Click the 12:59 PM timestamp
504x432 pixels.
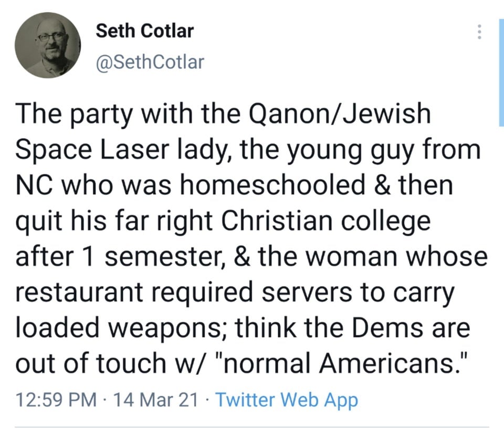56,400
